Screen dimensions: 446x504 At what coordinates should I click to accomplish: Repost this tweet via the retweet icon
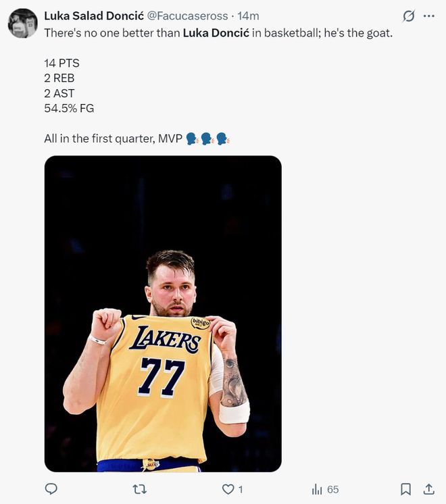tap(139, 488)
